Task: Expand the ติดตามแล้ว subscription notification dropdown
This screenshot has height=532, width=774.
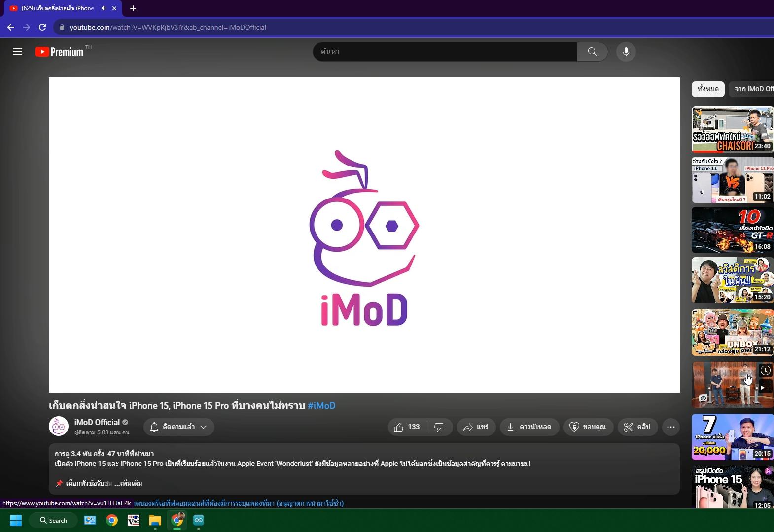Action: [179, 427]
